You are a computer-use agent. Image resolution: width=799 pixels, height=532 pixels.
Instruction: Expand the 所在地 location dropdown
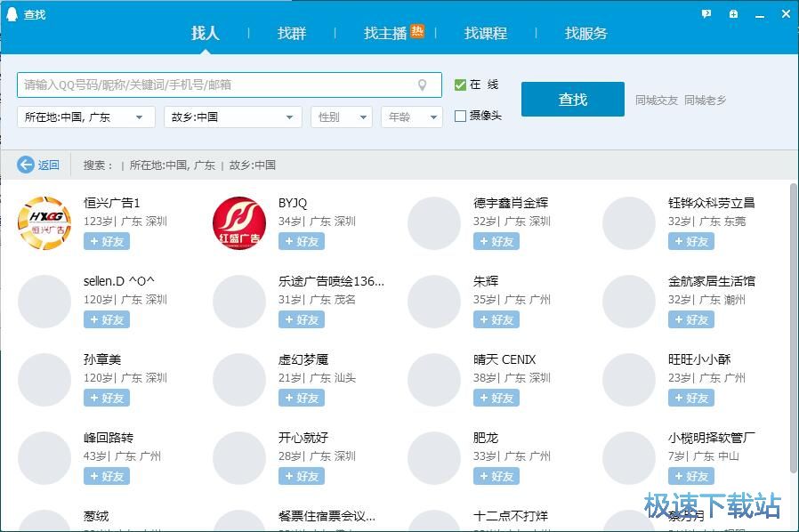click(x=85, y=117)
